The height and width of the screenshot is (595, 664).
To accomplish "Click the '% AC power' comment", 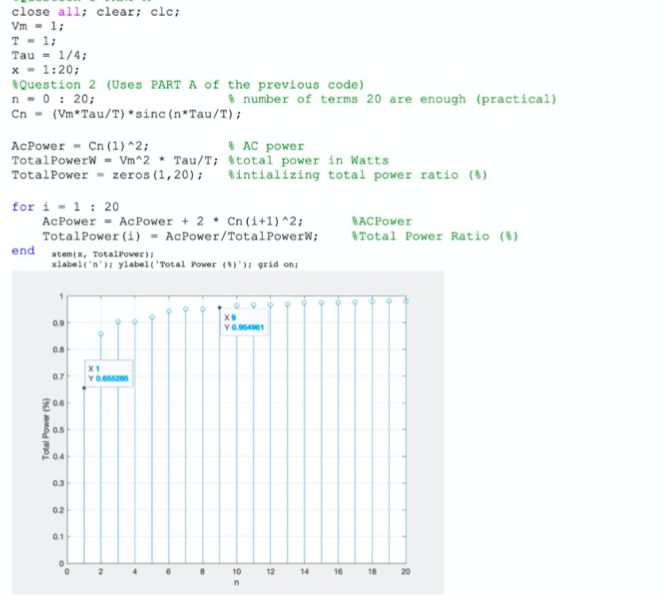I will pyautogui.click(x=266, y=146).
